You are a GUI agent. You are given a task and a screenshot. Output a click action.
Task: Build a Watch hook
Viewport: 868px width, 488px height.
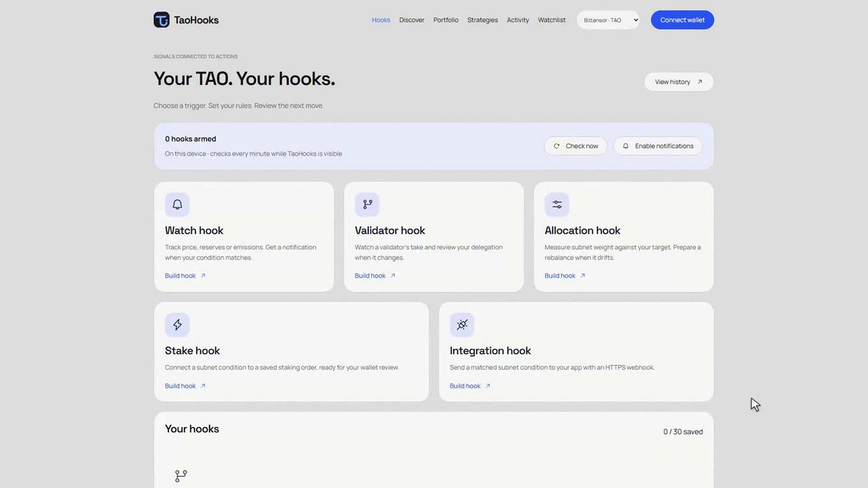click(185, 275)
